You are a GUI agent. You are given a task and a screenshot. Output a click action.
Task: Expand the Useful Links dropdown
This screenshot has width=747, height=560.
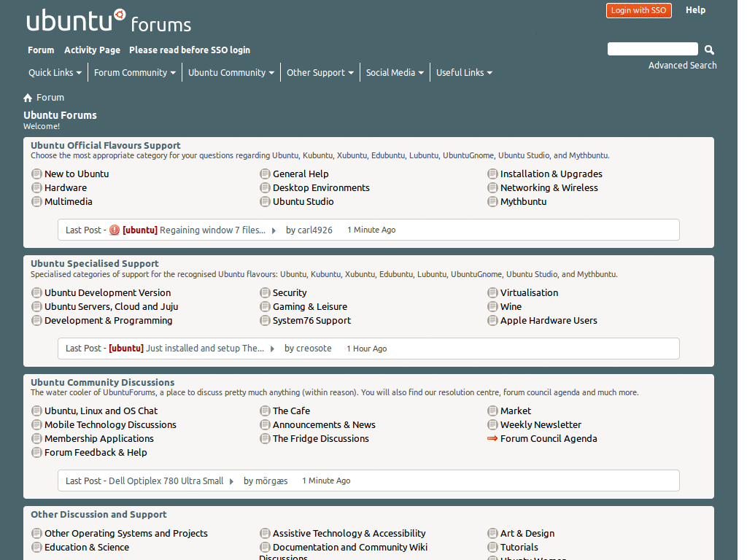464,72
